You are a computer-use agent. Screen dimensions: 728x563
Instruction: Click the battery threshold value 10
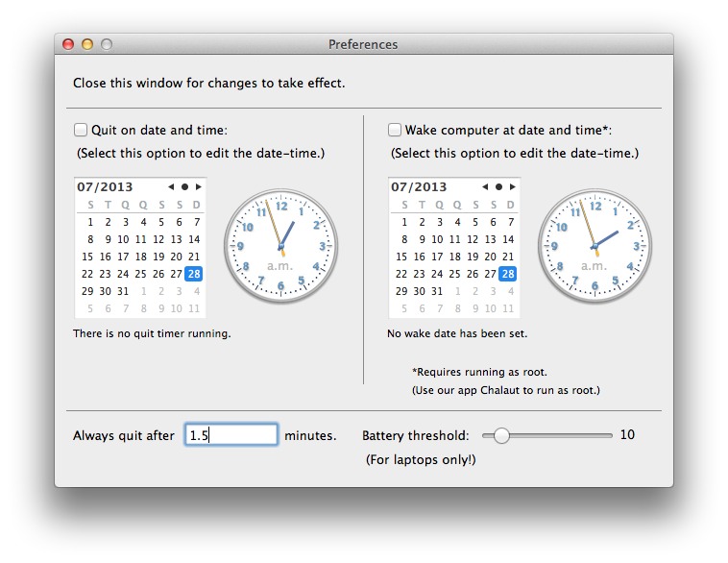tap(627, 435)
